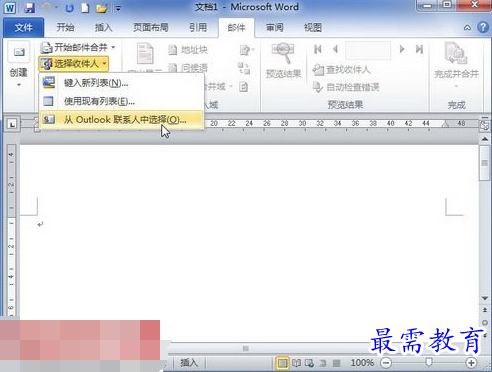The image size is (492, 372).
Task: Switch to Draft view icon
Action: (336, 363)
